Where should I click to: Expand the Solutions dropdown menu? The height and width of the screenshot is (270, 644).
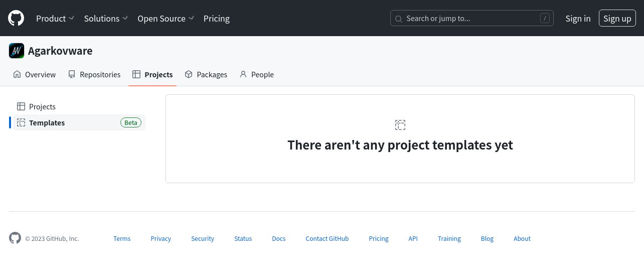[x=106, y=18]
